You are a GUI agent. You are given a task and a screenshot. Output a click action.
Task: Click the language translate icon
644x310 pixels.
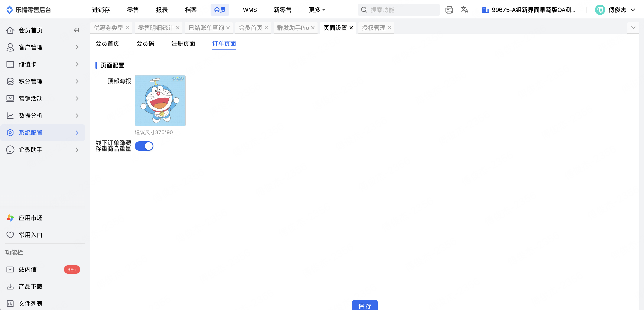[464, 10]
